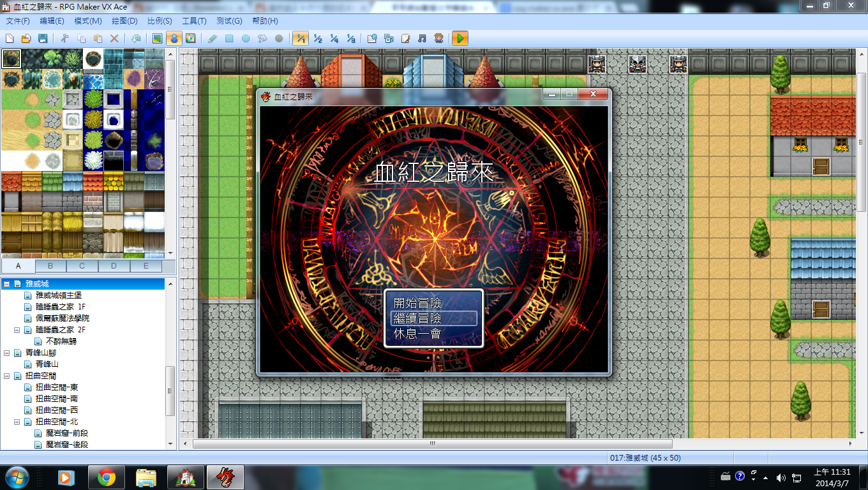Set map zoom to 1/4 scale
Image resolution: width=868 pixels, height=490 pixels.
tap(334, 38)
